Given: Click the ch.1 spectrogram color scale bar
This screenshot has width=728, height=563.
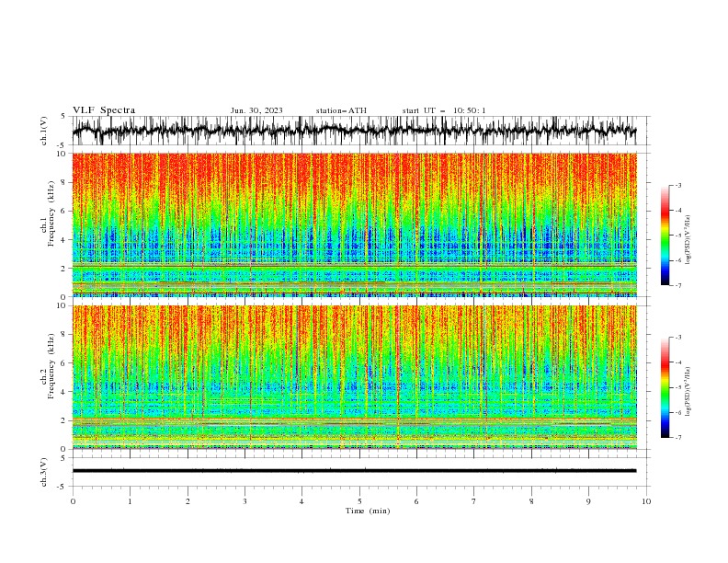Looking at the screenshot, I should [665, 236].
